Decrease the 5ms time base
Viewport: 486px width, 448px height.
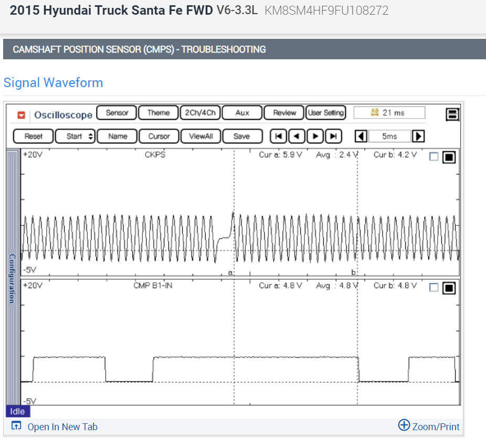(361, 136)
